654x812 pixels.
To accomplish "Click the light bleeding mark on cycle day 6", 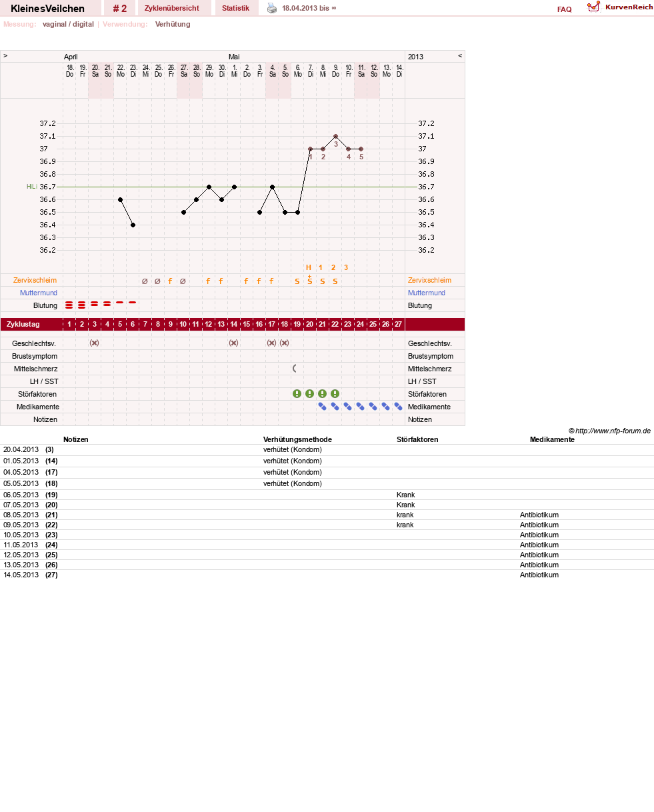I will coord(133,302).
